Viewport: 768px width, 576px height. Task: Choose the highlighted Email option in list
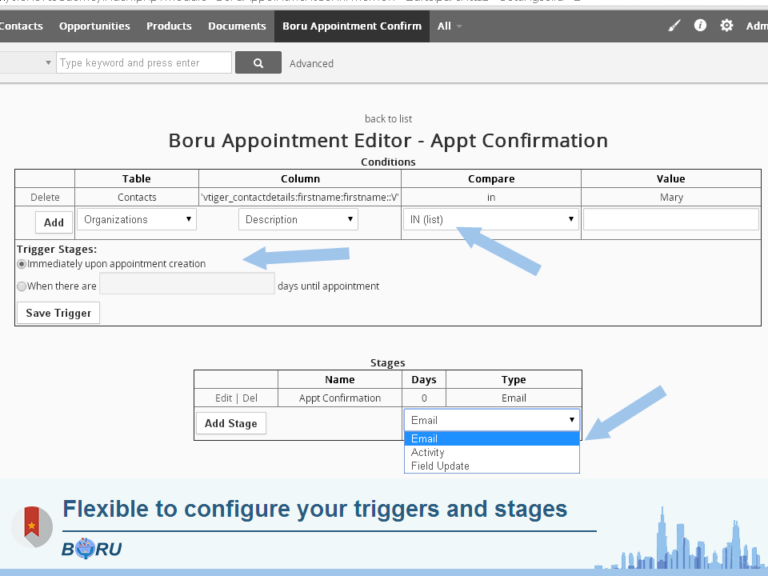point(492,439)
